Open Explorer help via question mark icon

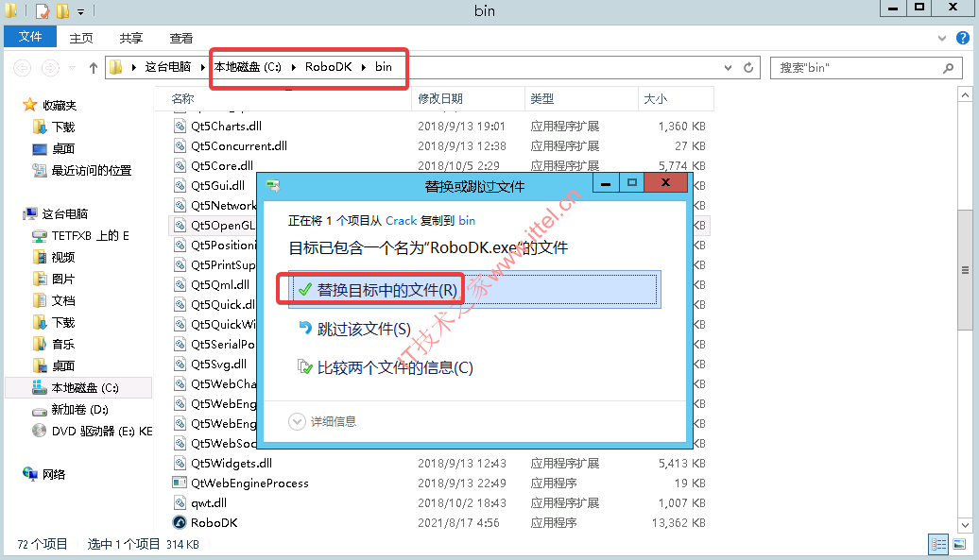(x=963, y=38)
